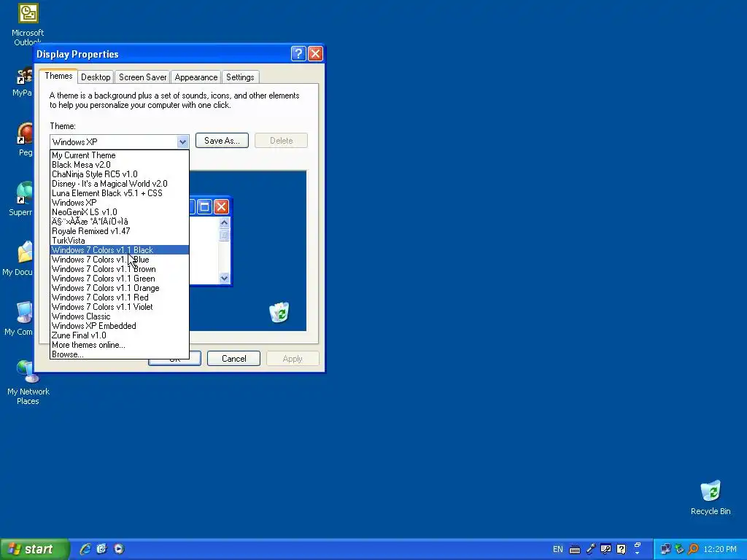Select Windows 7 Colors v1.1 Violet

tap(120, 307)
